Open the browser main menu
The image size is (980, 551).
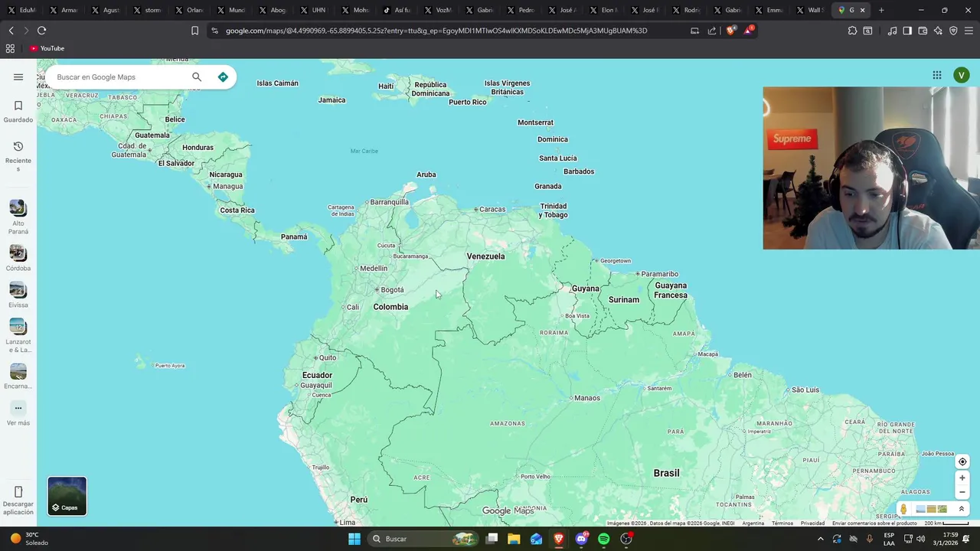tap(969, 31)
